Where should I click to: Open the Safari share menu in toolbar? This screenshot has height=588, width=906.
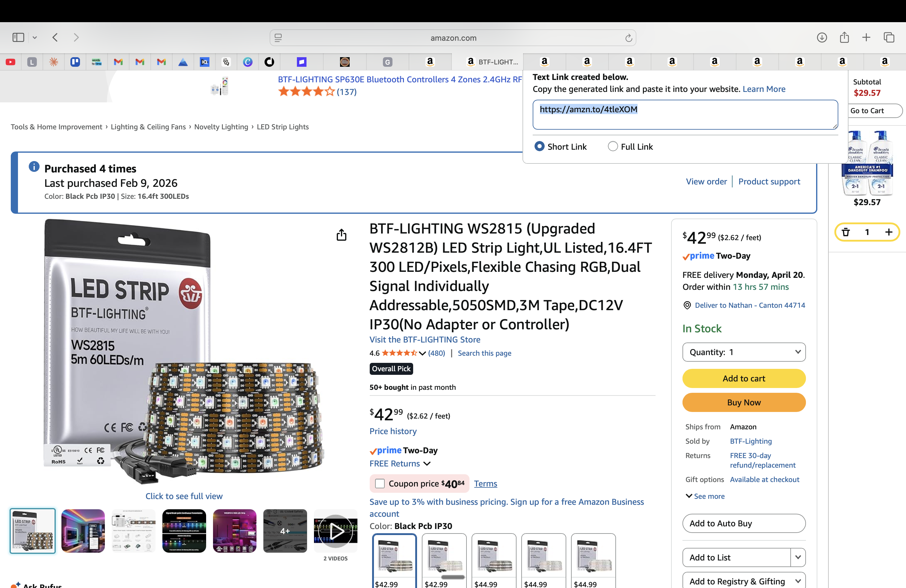point(844,37)
